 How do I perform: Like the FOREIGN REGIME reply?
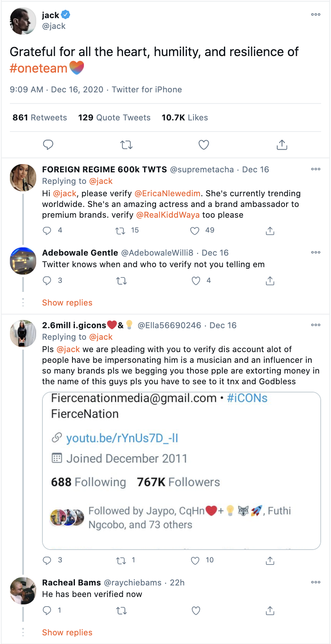(195, 231)
